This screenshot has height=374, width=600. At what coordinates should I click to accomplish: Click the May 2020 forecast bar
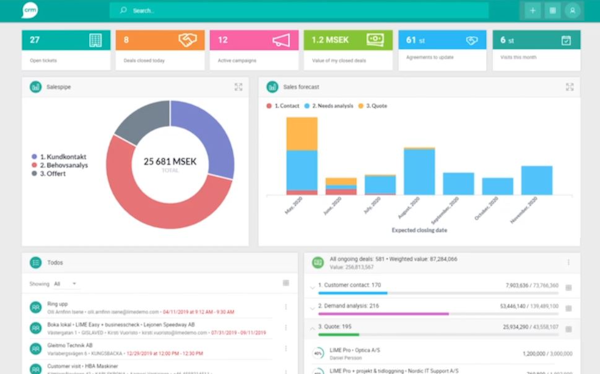[302, 156]
